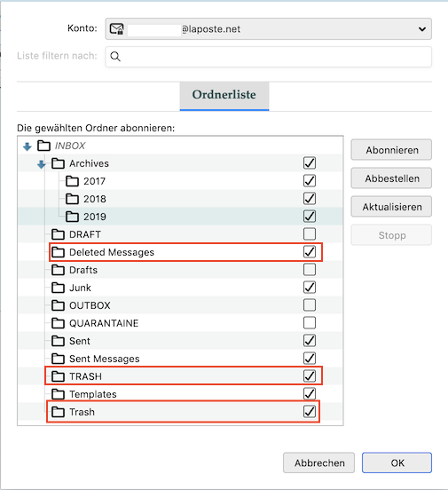Uncheck the Deleted Messages checkbox
Image resolution: width=448 pixels, height=490 pixels.
click(x=310, y=252)
